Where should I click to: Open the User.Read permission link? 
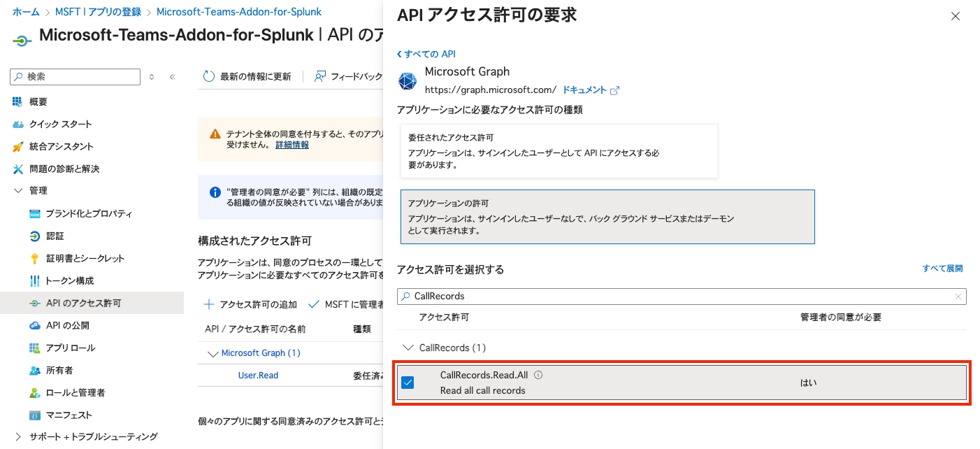point(258,376)
